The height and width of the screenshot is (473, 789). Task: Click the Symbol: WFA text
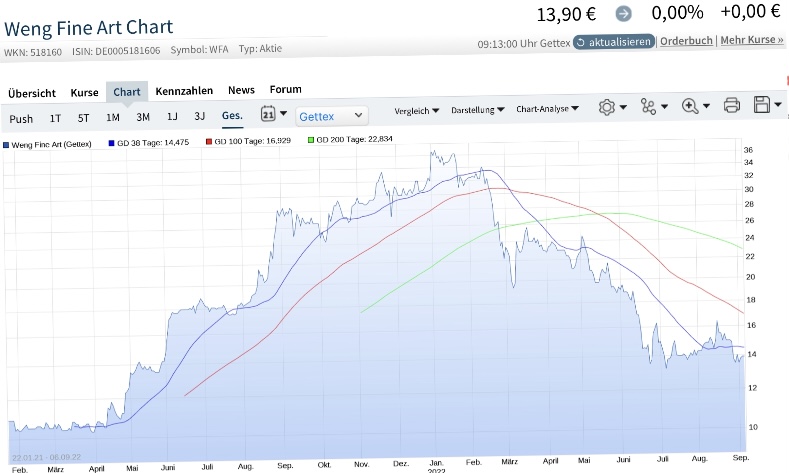pos(199,49)
